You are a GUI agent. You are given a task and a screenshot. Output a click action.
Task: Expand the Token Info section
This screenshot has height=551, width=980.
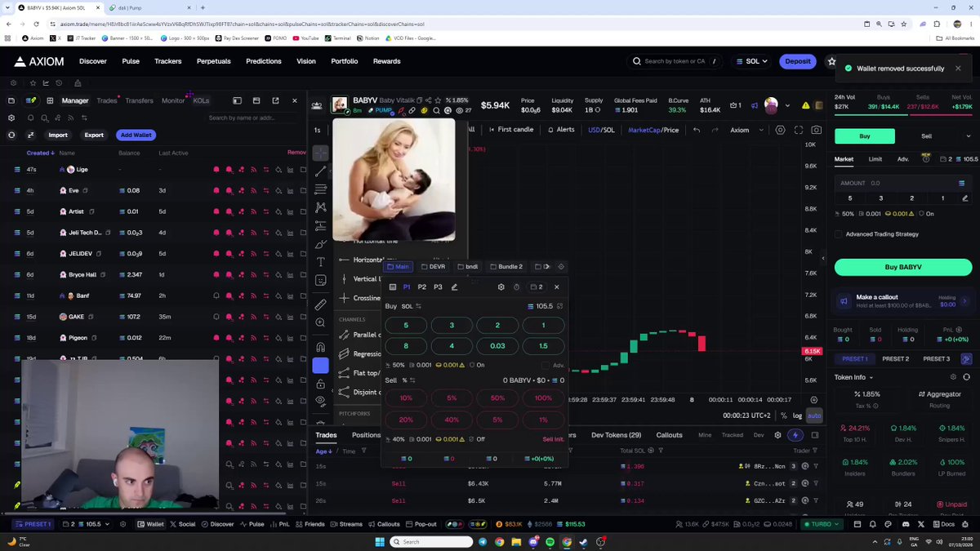[853, 377]
